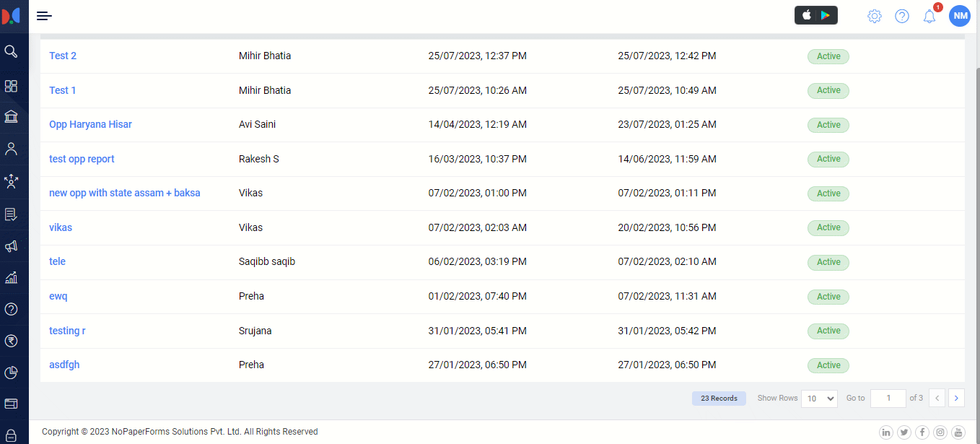This screenshot has height=444, width=980.
Task: Check notifications via the bell icon
Action: pyautogui.click(x=929, y=16)
